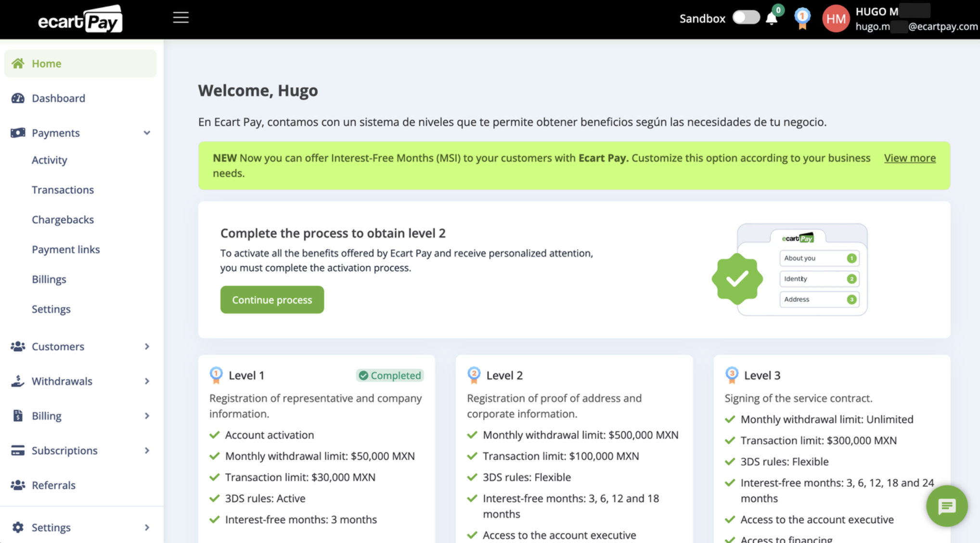Screen dimensions: 980x543
Task: Go to Home in the sidebar
Action: click(80, 64)
